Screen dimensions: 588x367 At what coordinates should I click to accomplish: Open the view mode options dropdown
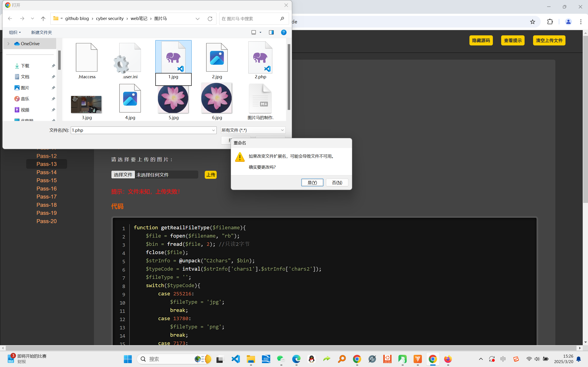[261, 32]
